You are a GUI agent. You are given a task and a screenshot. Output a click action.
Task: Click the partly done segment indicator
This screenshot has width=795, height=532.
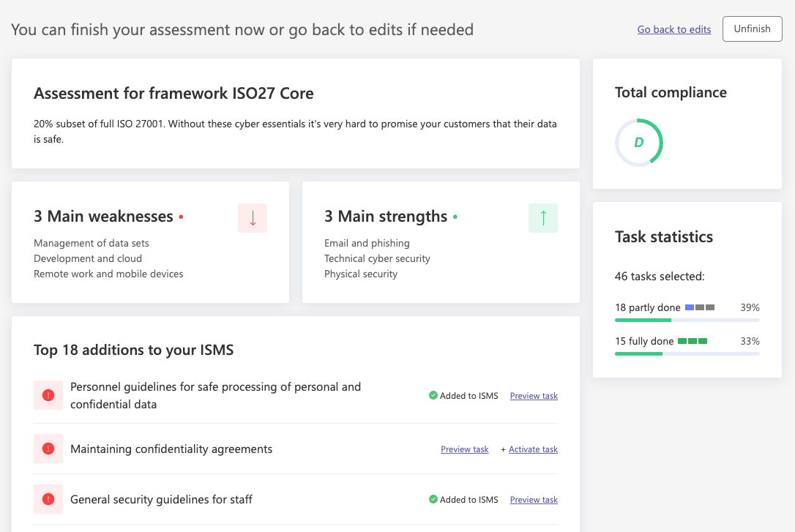tap(700, 307)
